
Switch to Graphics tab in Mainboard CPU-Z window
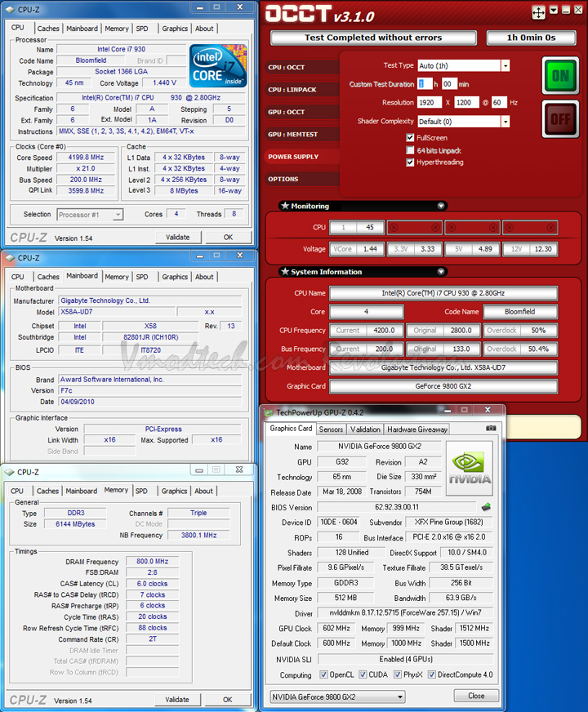point(175,277)
